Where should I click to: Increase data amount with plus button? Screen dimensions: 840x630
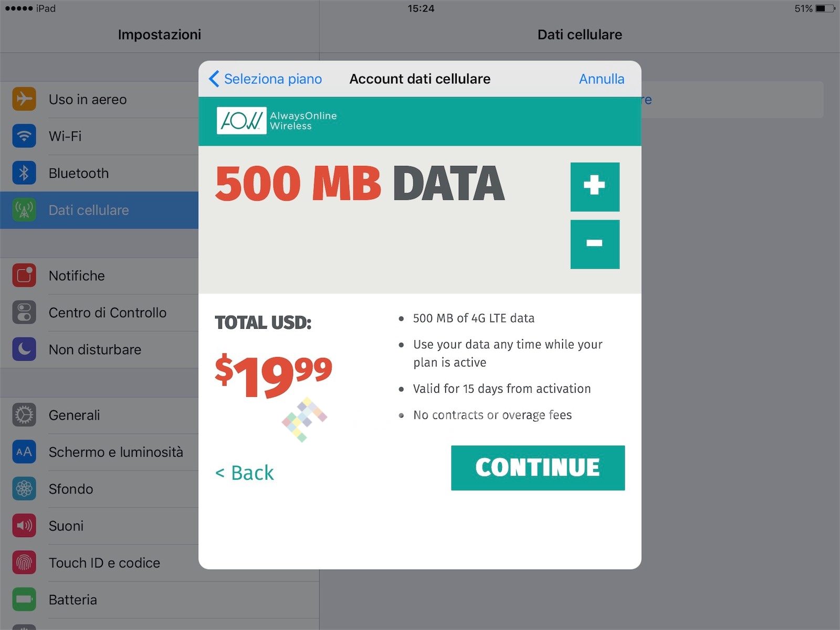pyautogui.click(x=595, y=187)
